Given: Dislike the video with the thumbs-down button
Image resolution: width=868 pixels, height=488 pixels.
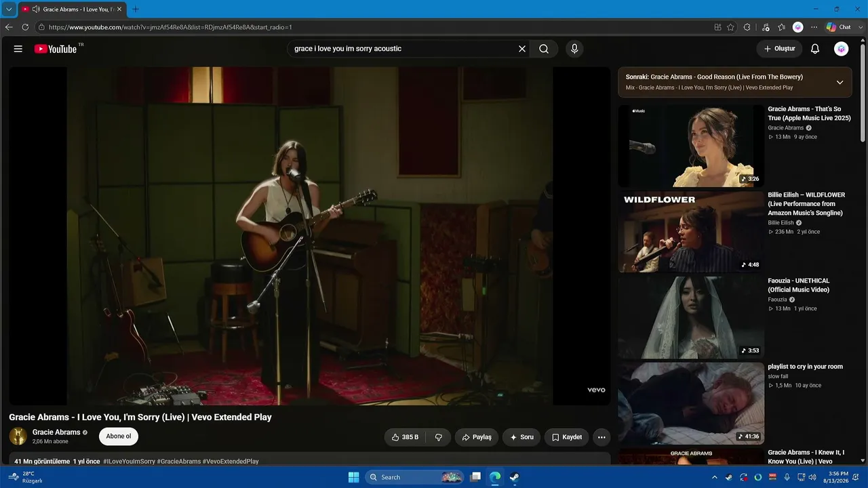Looking at the screenshot, I should 439,437.
